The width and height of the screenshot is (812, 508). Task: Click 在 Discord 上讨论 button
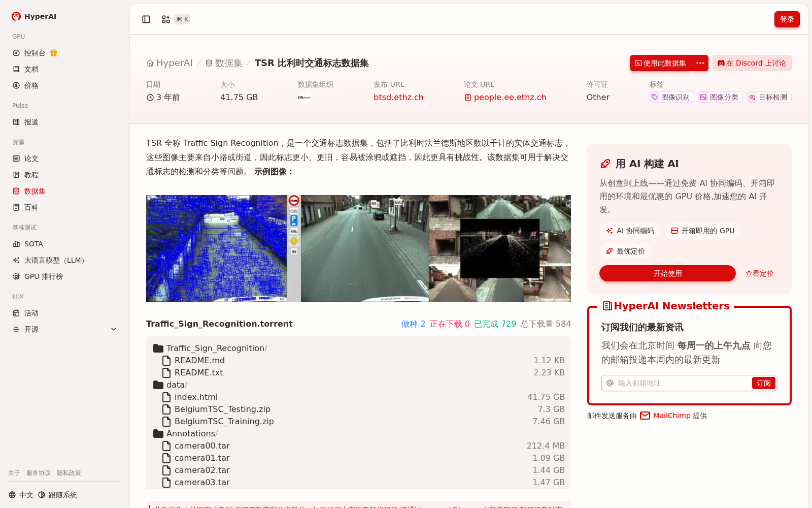[752, 63]
